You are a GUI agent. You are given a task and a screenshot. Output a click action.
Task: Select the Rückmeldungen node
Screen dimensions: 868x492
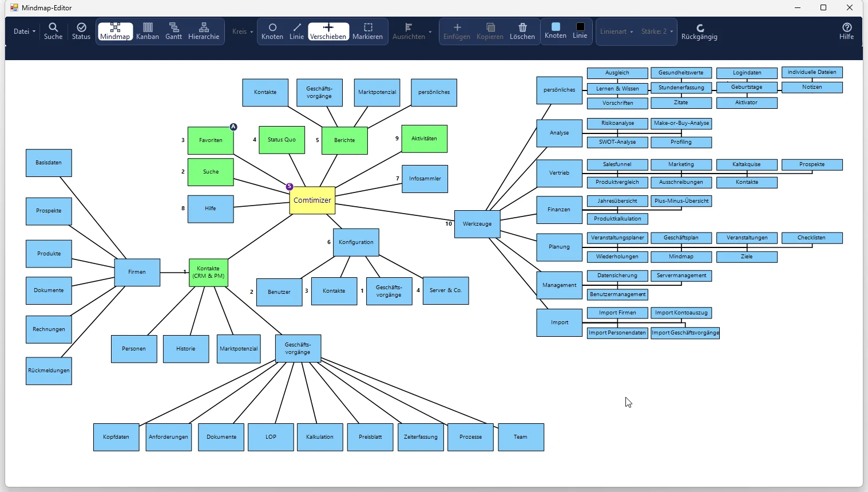49,371
